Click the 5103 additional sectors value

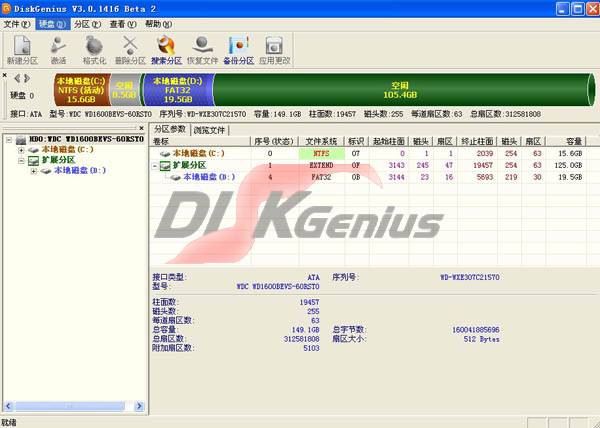tap(311, 348)
